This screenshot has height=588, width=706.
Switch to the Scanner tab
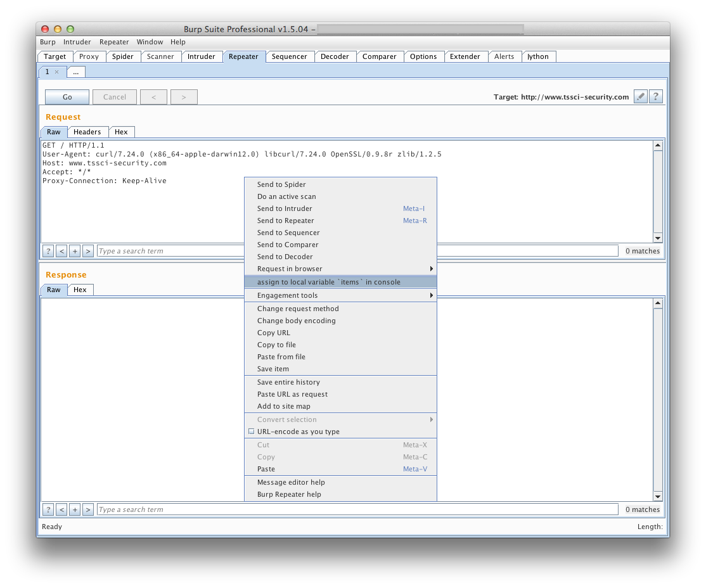(160, 56)
